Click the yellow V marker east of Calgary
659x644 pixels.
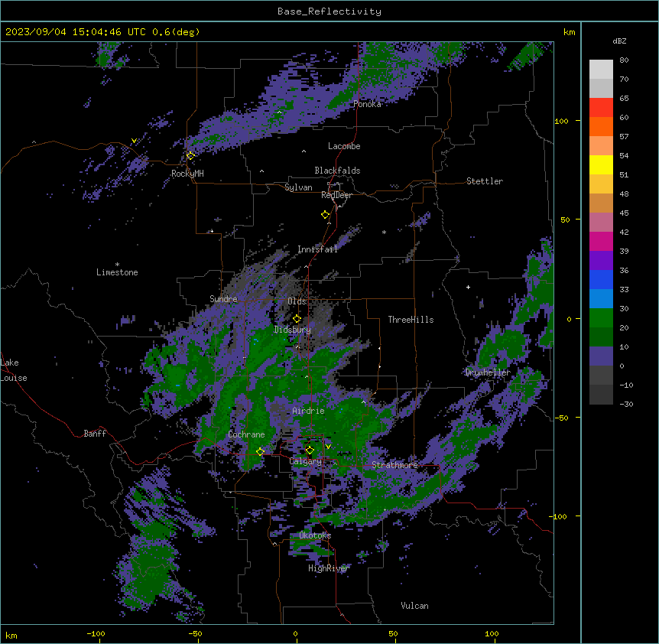click(328, 447)
